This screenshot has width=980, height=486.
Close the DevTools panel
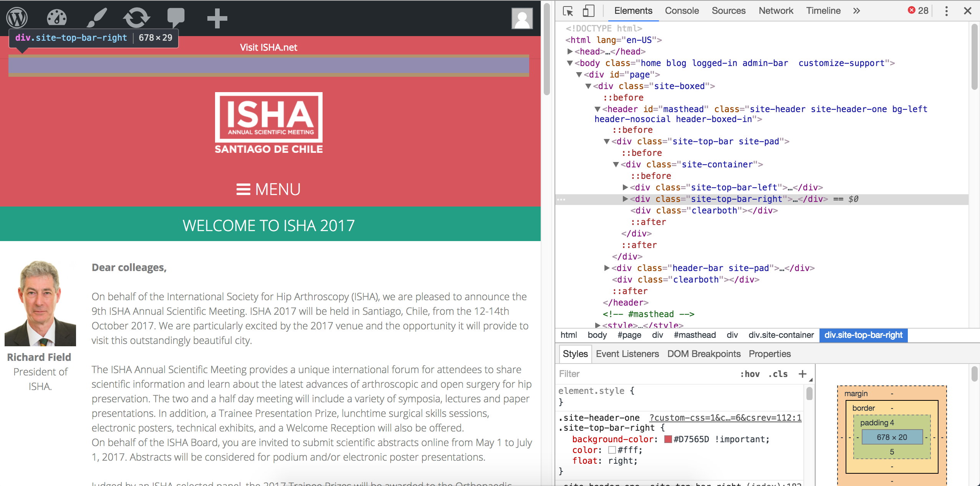(967, 11)
